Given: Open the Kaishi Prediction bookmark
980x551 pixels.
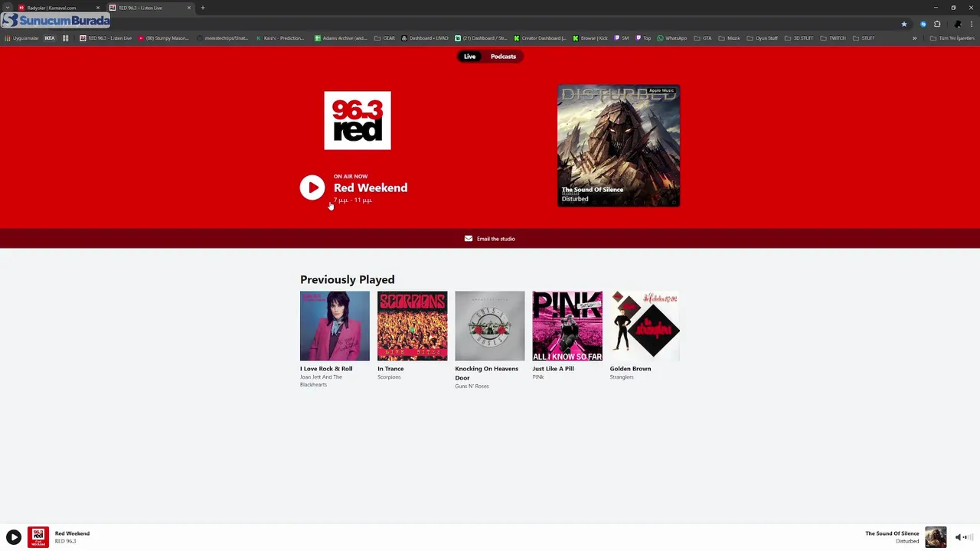Looking at the screenshot, I should 280,38.
